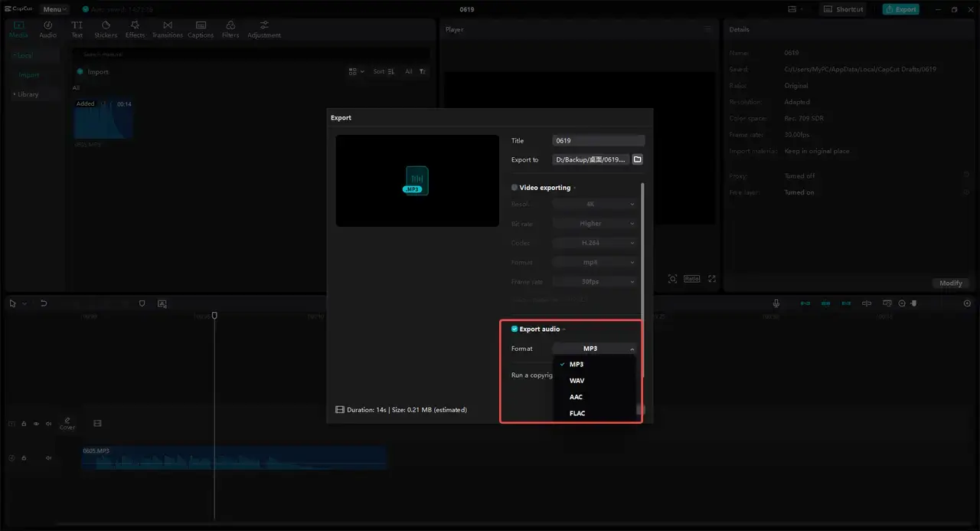Click the Cover button on video track
The height and width of the screenshot is (531, 980).
(67, 424)
